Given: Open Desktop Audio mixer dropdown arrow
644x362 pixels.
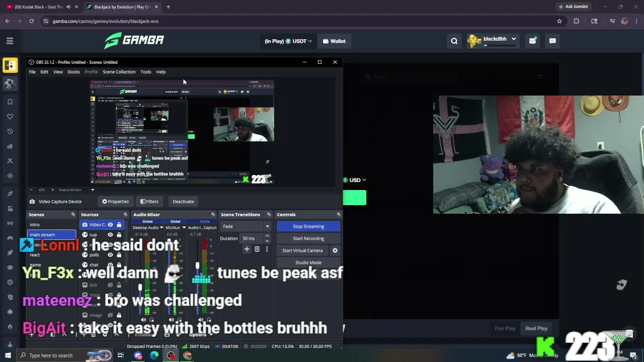Looking at the screenshot, I should click(x=161, y=228).
